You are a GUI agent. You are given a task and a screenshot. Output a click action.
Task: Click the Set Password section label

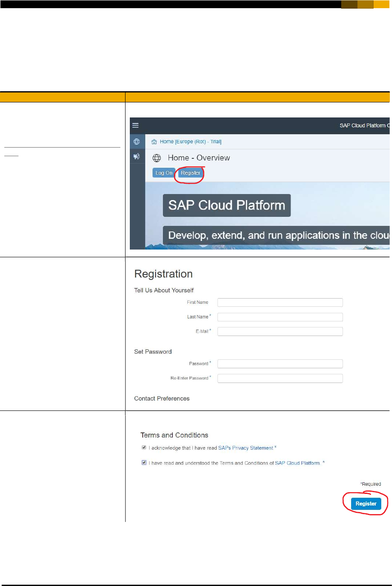[x=153, y=352]
